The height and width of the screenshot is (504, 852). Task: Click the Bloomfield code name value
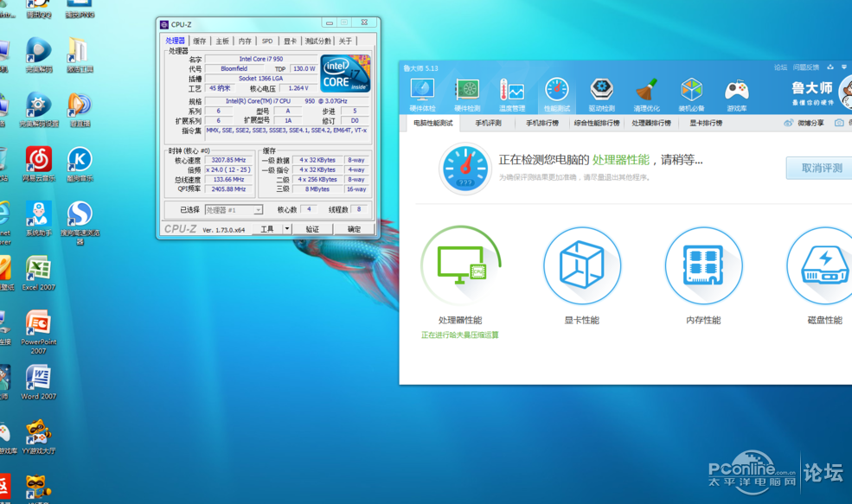point(234,68)
